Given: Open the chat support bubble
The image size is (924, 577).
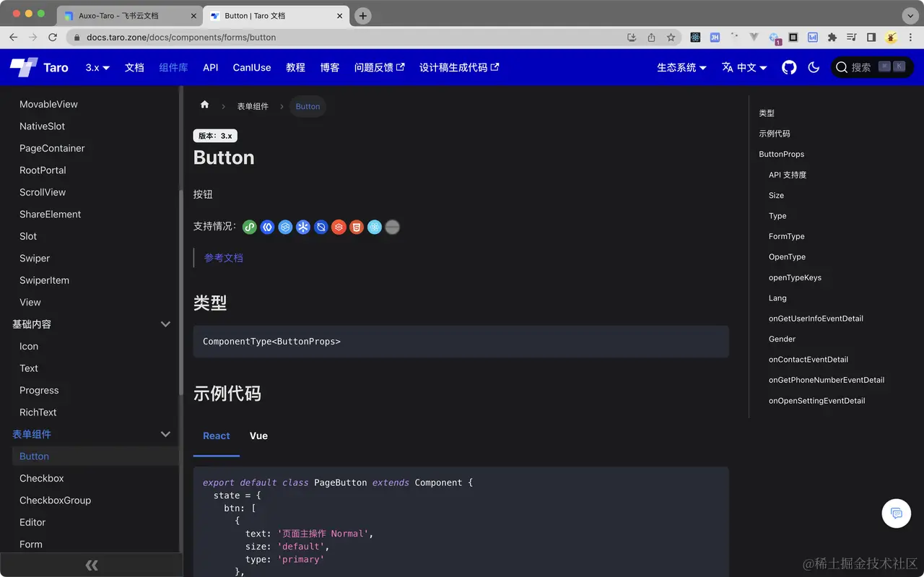Looking at the screenshot, I should click(896, 513).
